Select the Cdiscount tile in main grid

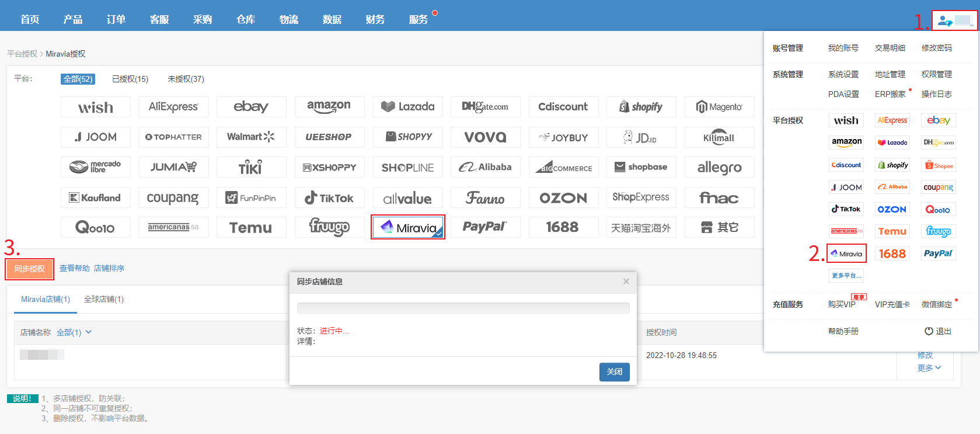pyautogui.click(x=563, y=107)
